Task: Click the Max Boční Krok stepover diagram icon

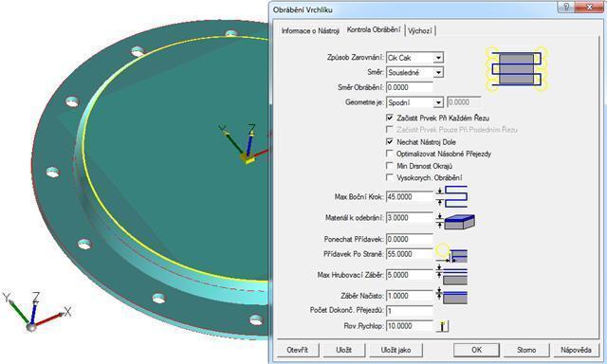Action: (451, 196)
